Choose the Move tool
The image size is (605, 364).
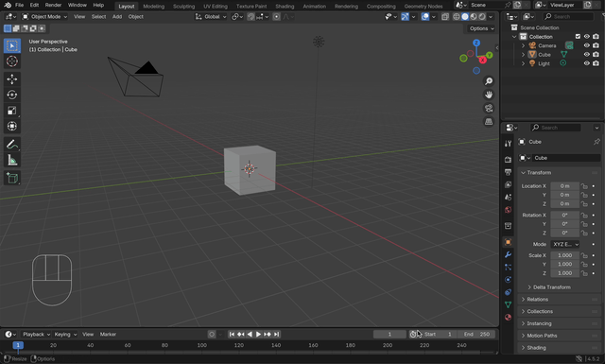coord(12,79)
